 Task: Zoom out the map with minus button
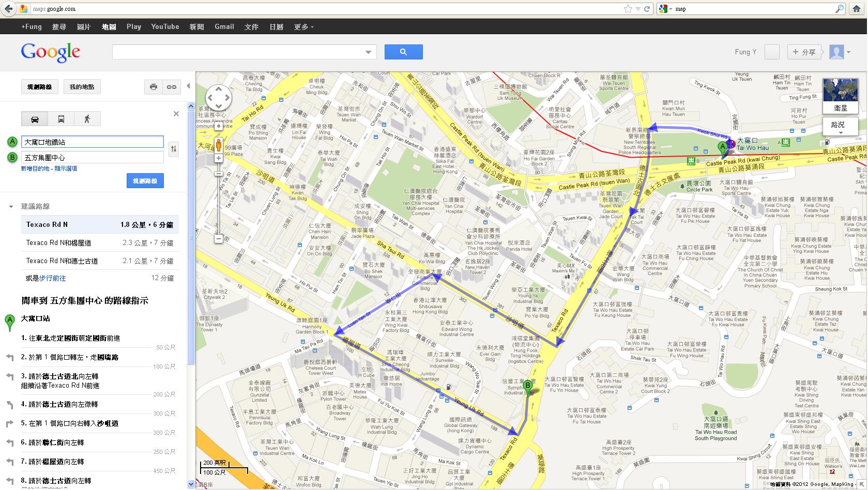tap(219, 239)
